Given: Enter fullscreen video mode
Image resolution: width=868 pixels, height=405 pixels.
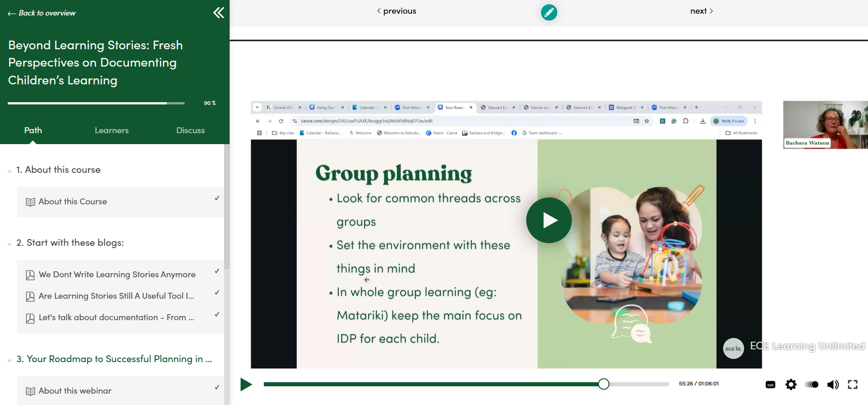Looking at the screenshot, I should click(853, 384).
